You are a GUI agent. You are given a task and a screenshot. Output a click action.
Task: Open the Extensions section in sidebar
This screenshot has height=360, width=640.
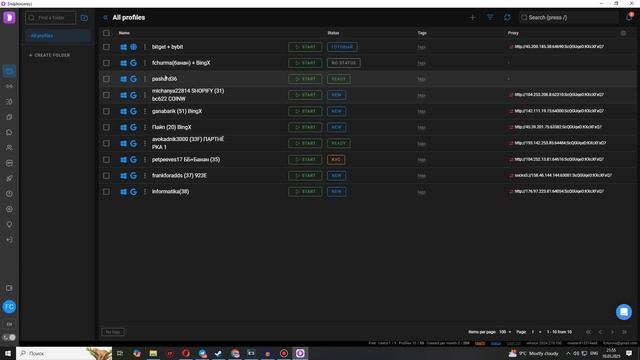point(9,132)
